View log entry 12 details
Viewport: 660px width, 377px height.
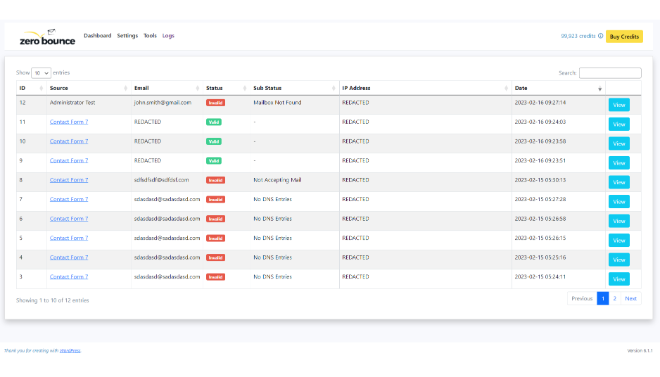(x=619, y=105)
